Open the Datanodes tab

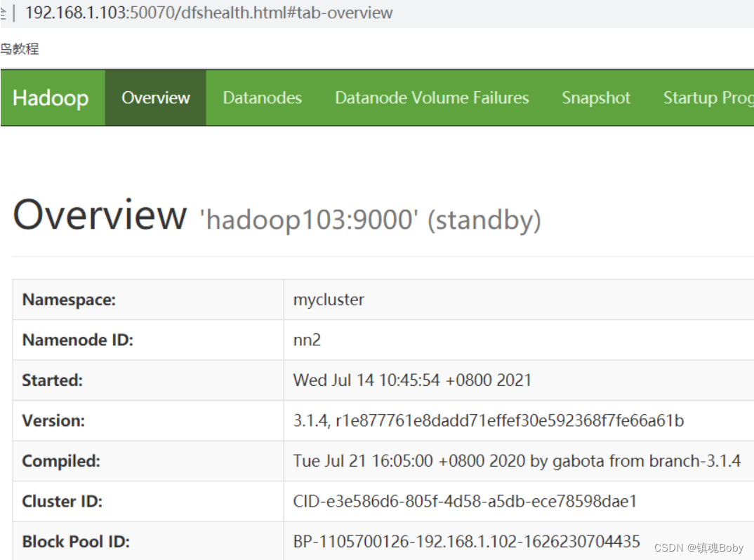tap(262, 98)
